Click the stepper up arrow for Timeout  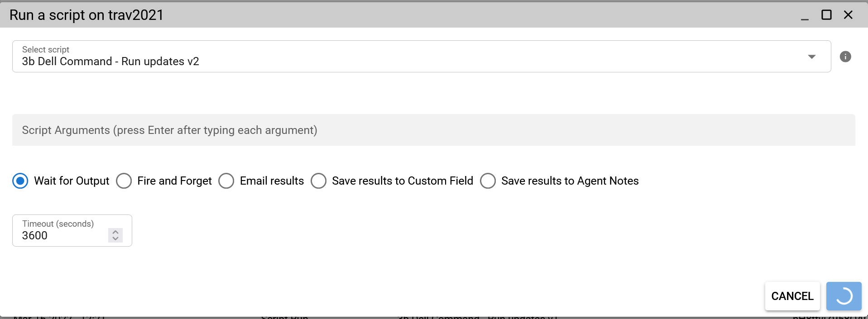(115, 232)
